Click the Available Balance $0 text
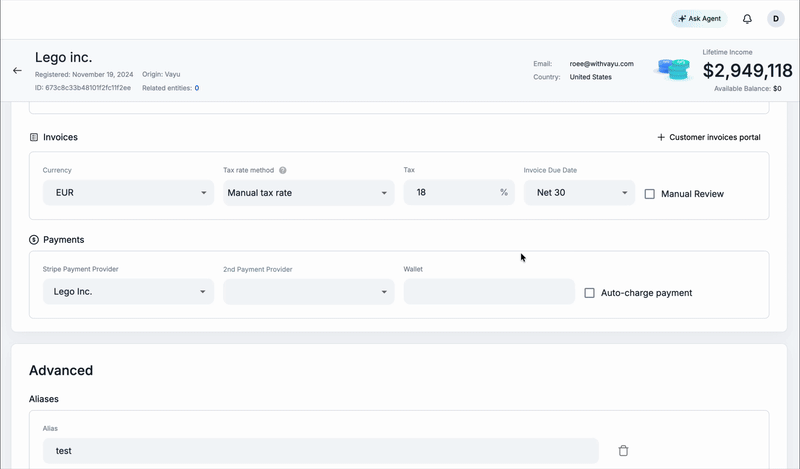The image size is (800, 469). tap(747, 89)
